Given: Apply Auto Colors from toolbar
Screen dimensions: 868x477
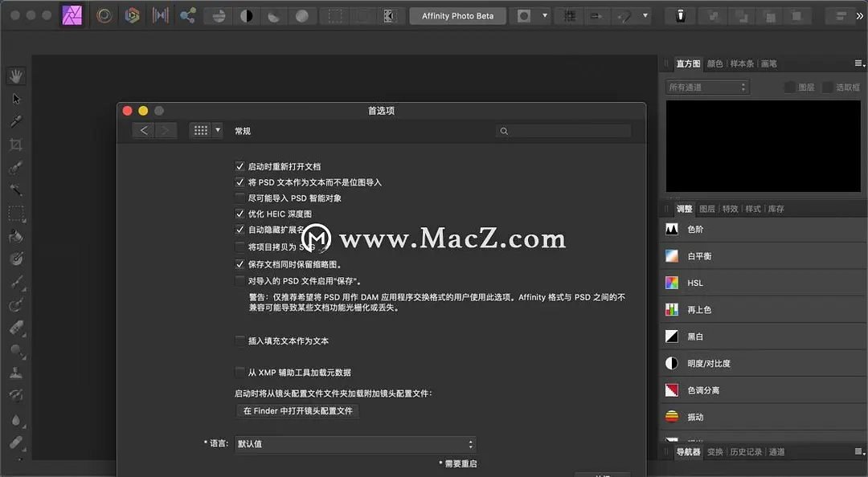Looking at the screenshot, I should 274,16.
